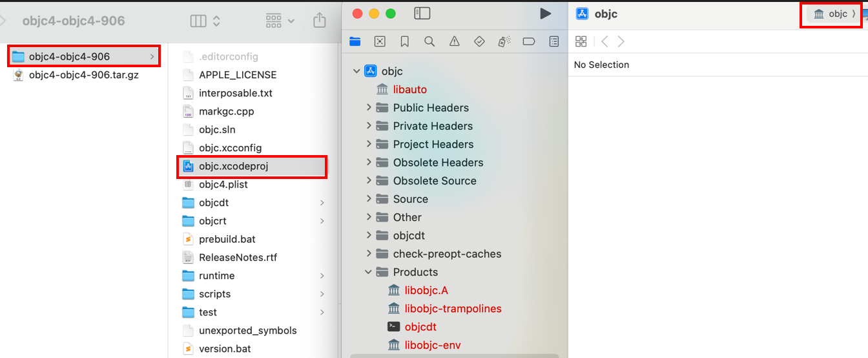Select the libobjc.A product

pyautogui.click(x=426, y=290)
